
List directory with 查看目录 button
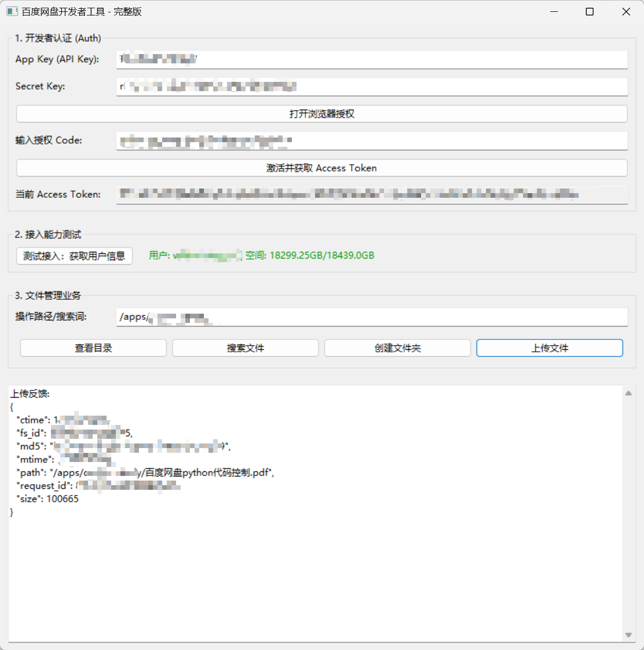click(93, 348)
